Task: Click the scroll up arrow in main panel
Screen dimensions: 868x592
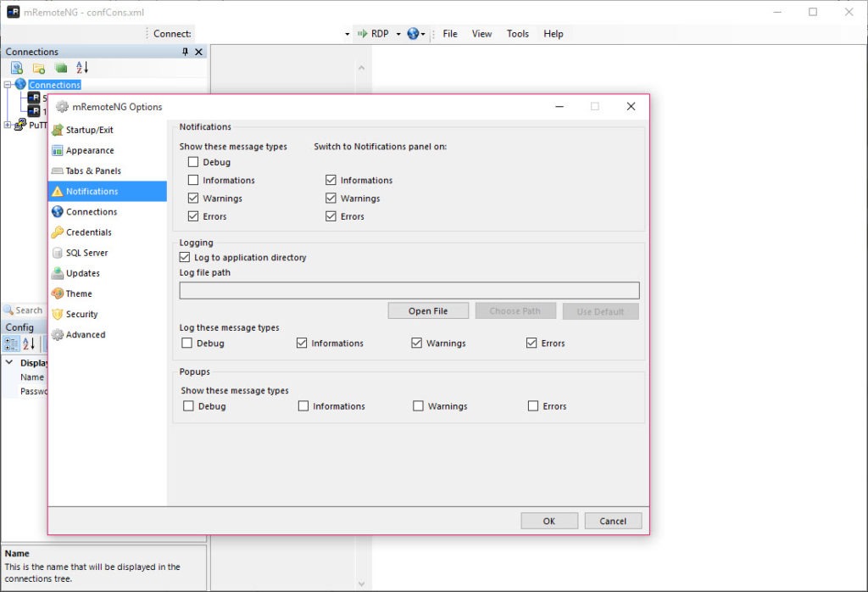Action: click(x=361, y=68)
